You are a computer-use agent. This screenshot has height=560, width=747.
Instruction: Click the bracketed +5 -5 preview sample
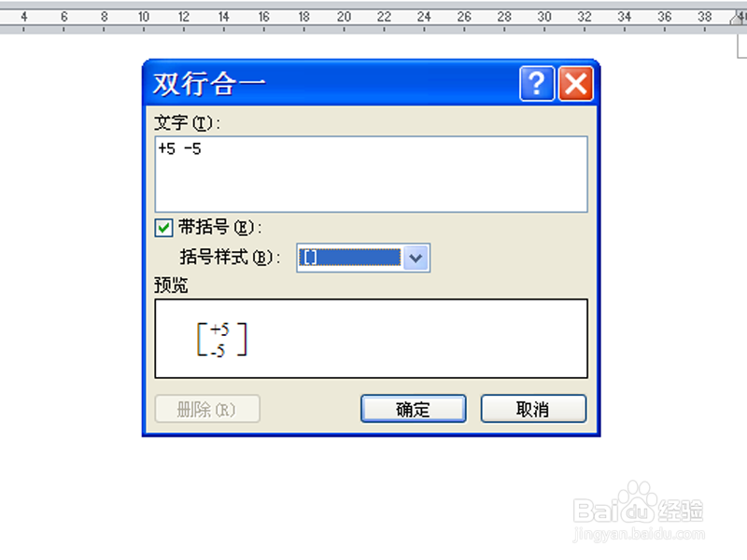(222, 340)
